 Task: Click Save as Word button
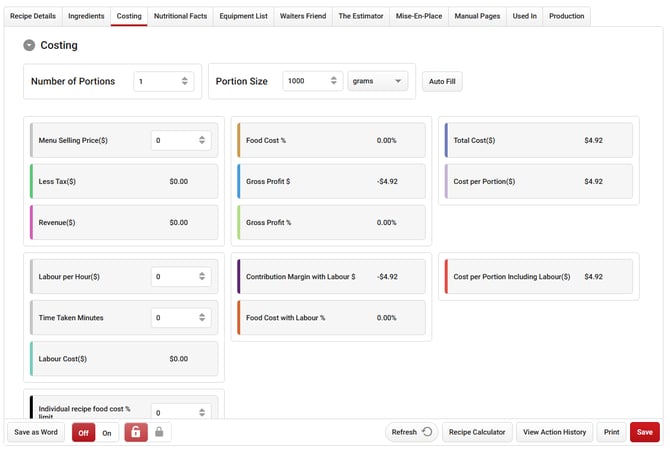coord(36,432)
